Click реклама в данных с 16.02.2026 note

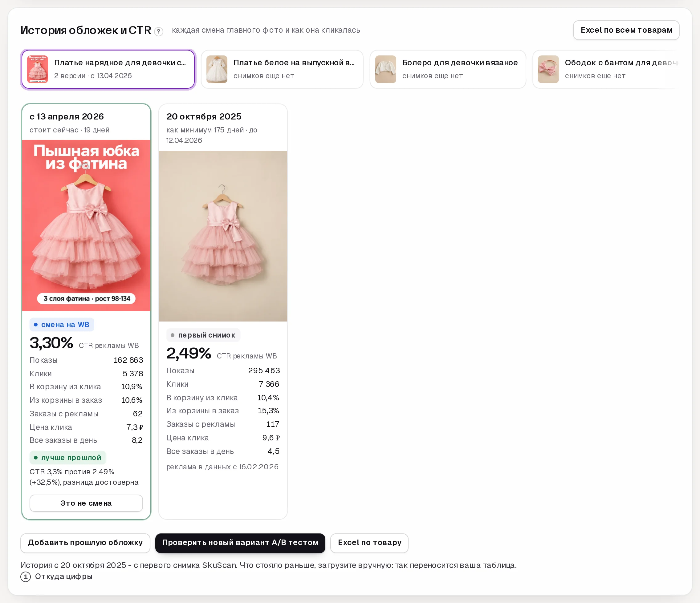pyautogui.click(x=222, y=467)
